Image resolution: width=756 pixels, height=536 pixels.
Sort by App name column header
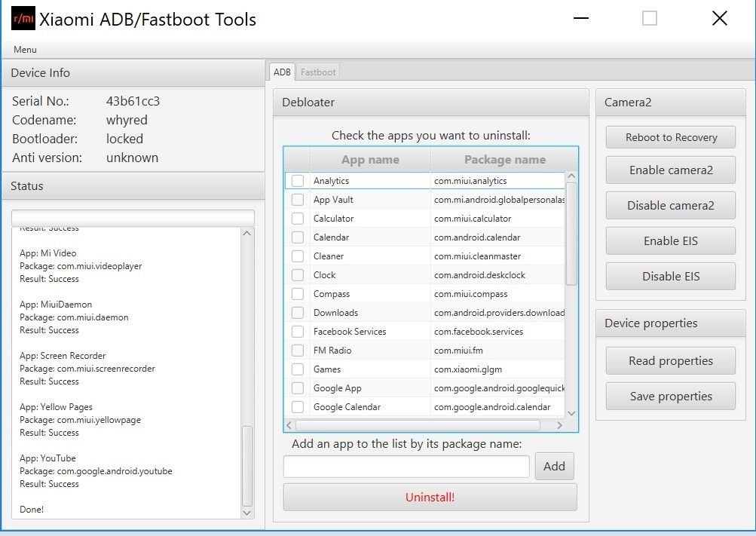point(370,160)
